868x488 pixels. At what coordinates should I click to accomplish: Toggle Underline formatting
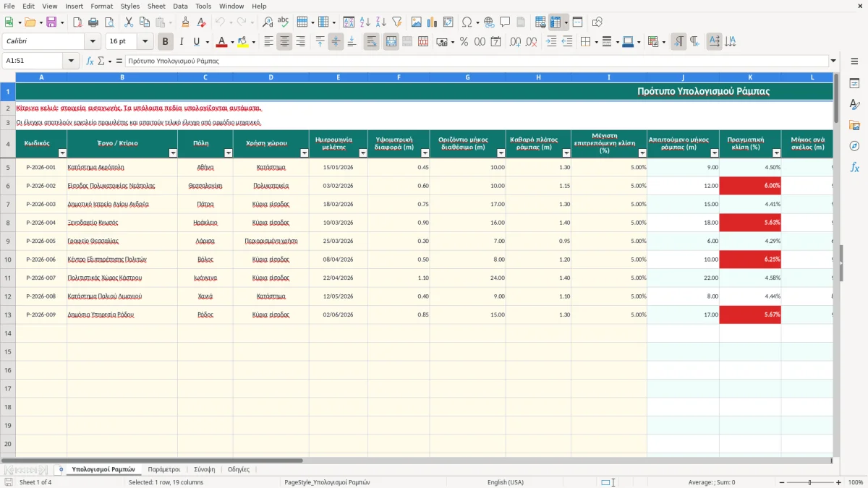click(x=196, y=42)
